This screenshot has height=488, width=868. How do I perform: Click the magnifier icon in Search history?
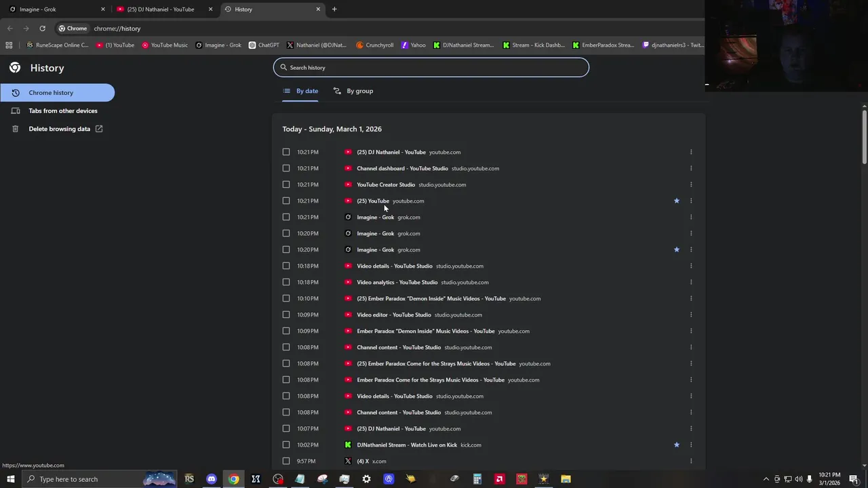point(283,67)
